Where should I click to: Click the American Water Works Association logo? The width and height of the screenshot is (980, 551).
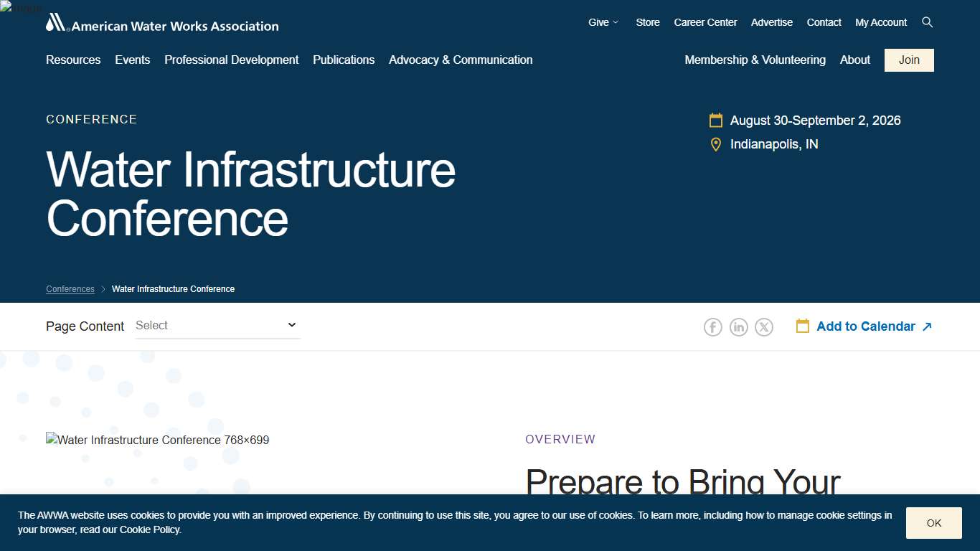pos(162,24)
